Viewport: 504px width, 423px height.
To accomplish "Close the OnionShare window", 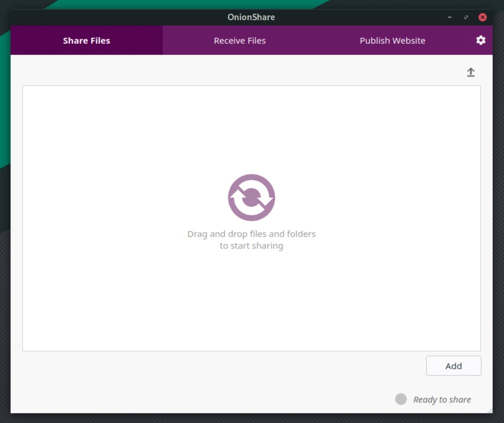I will (482, 17).
